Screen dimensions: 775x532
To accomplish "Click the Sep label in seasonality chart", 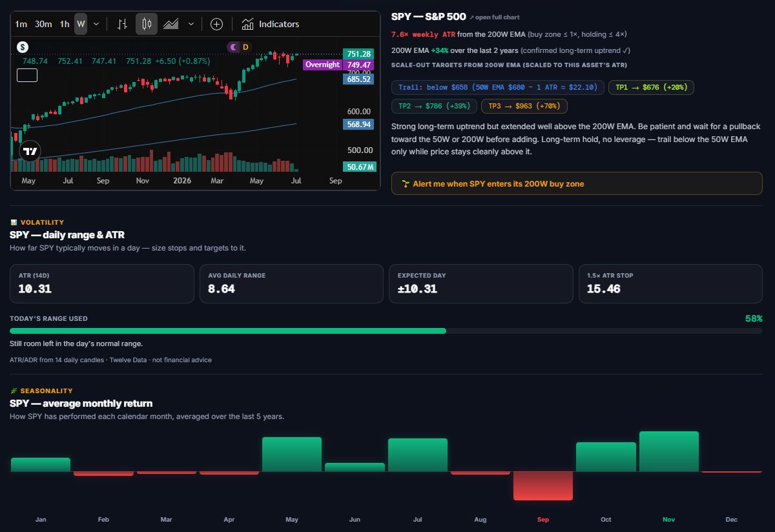I will [543, 520].
